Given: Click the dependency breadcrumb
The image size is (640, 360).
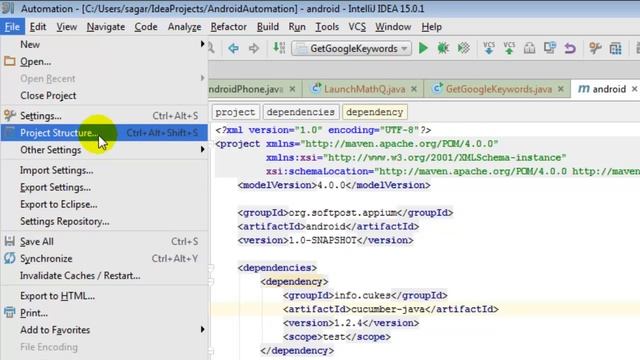Looking at the screenshot, I should (374, 112).
